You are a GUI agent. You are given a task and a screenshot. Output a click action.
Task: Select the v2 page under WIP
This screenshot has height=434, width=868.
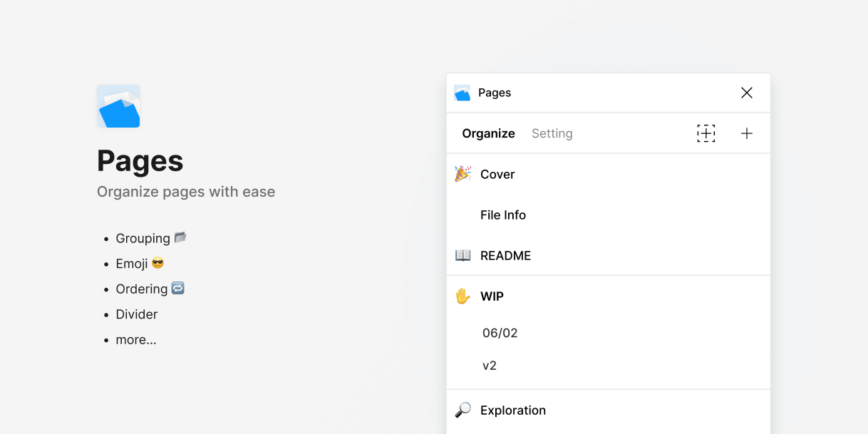490,366
